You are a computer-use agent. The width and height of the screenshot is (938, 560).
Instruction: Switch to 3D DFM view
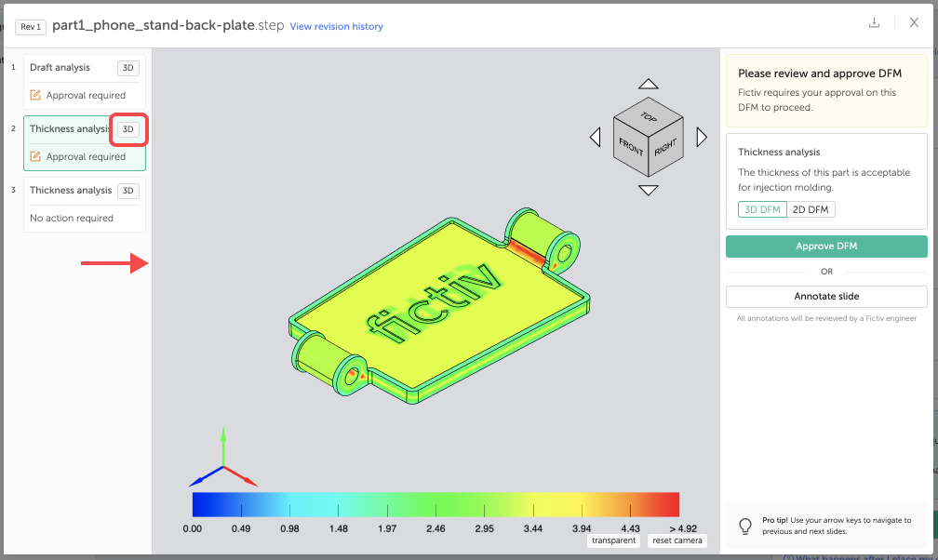click(762, 209)
